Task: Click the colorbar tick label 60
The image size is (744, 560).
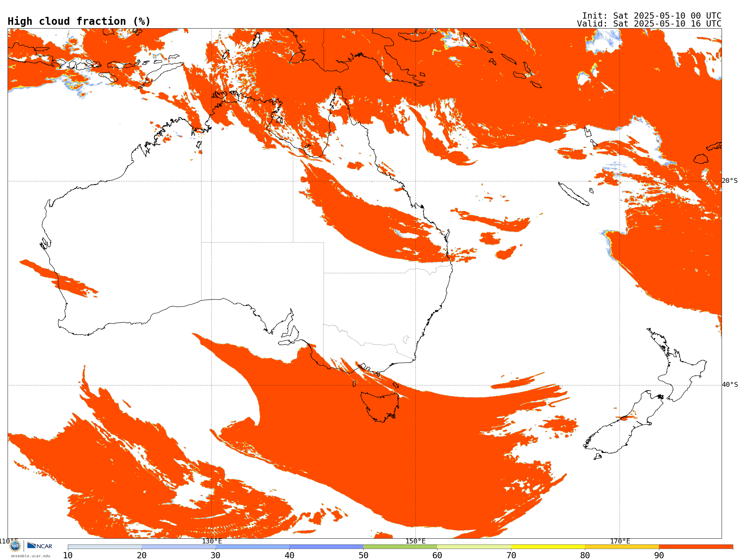Action: point(437,556)
